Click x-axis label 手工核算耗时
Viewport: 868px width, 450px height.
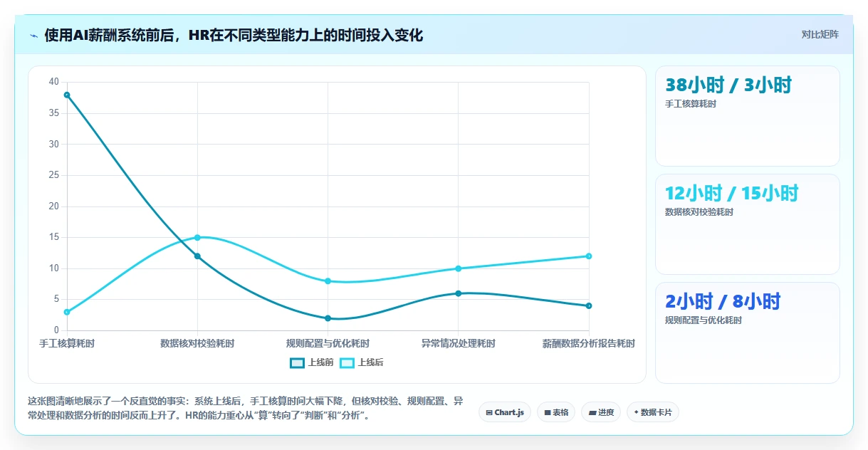[67, 343]
